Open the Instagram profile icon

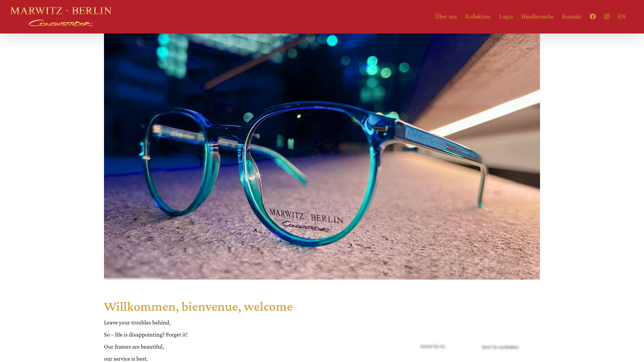(607, 16)
